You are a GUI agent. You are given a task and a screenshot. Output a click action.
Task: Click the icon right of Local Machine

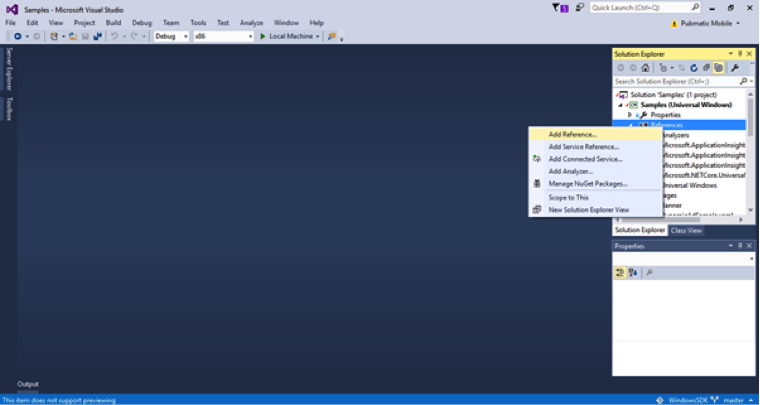332,36
